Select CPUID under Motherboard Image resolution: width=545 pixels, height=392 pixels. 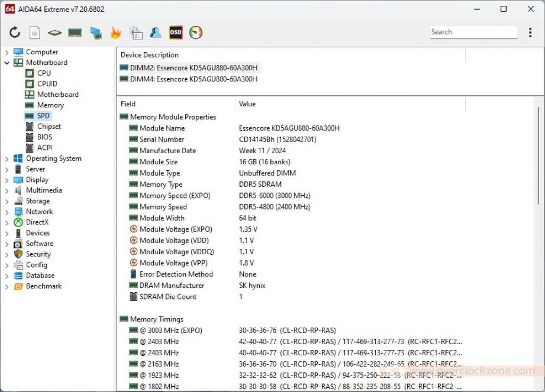coord(47,84)
